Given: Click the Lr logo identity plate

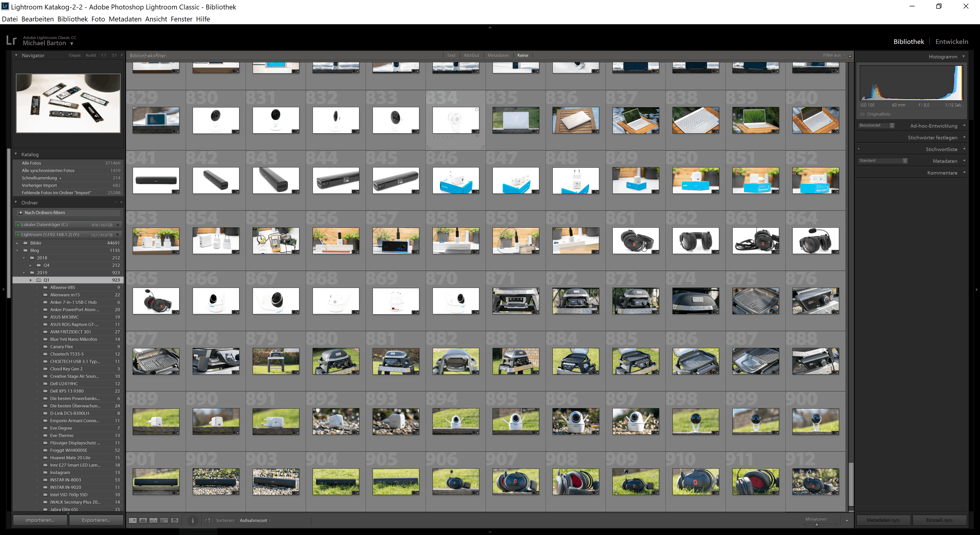Looking at the screenshot, I should pos(11,40).
